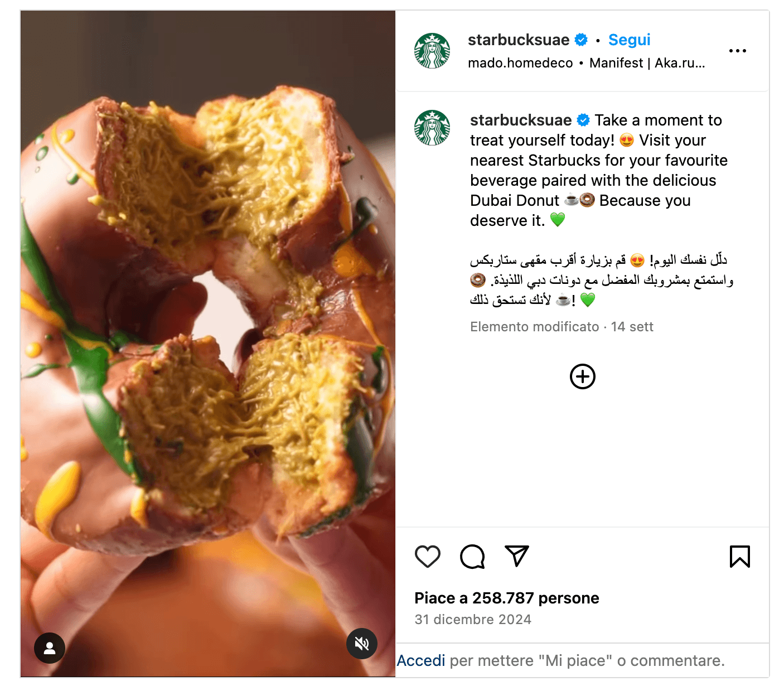Save post with the bookmark icon
784x686 pixels.
(x=739, y=556)
